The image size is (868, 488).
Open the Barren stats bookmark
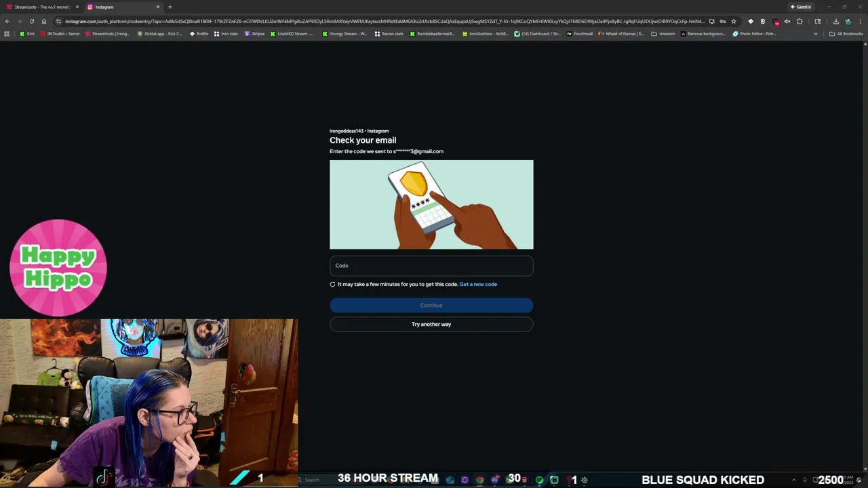coord(389,33)
